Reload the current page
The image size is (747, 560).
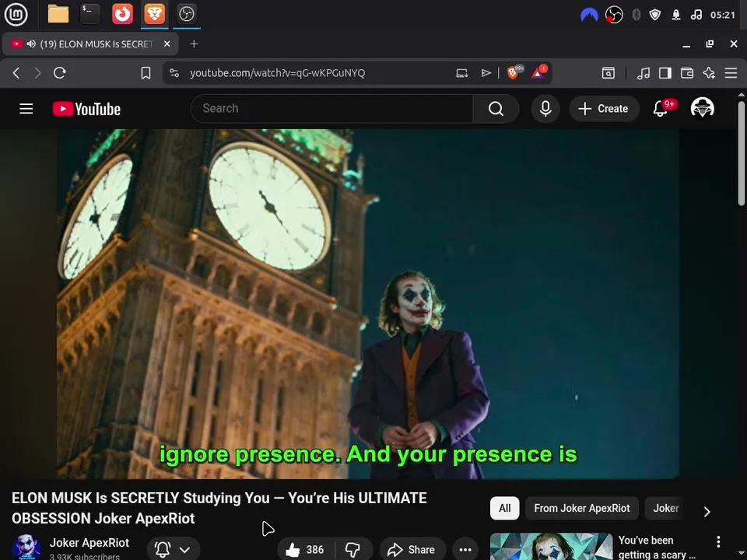[x=60, y=73]
